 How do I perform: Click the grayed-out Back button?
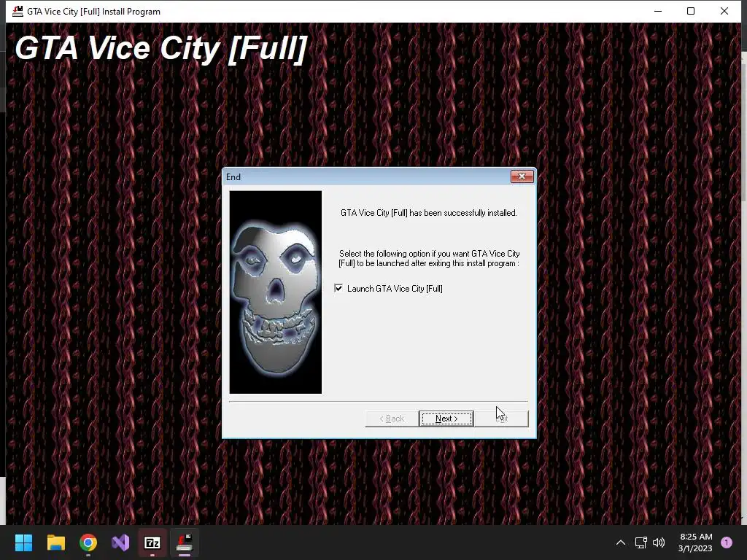392,419
